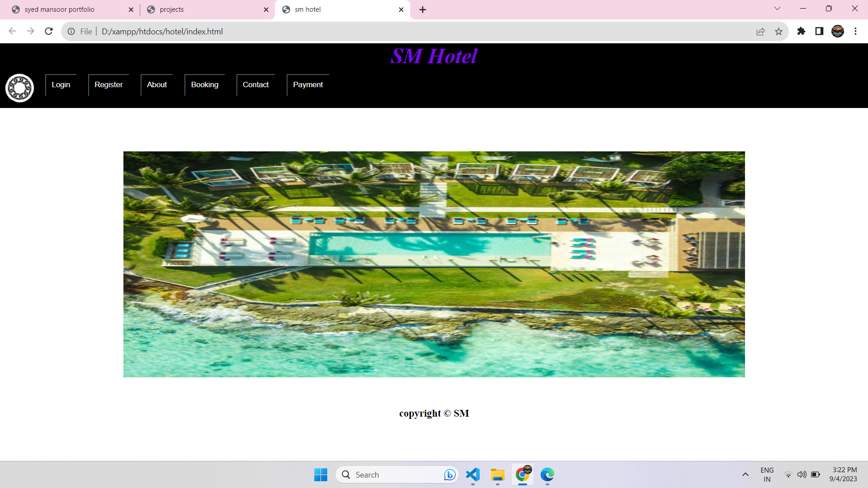Screen dimensions: 868x488
Task: Show hidden system tray icons
Action: [x=745, y=474]
